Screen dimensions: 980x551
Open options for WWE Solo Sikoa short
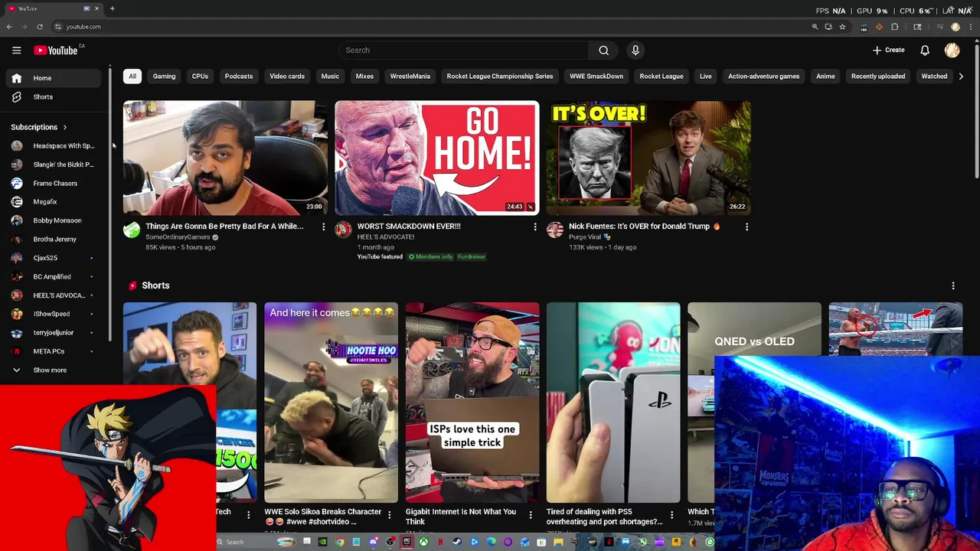(x=389, y=515)
